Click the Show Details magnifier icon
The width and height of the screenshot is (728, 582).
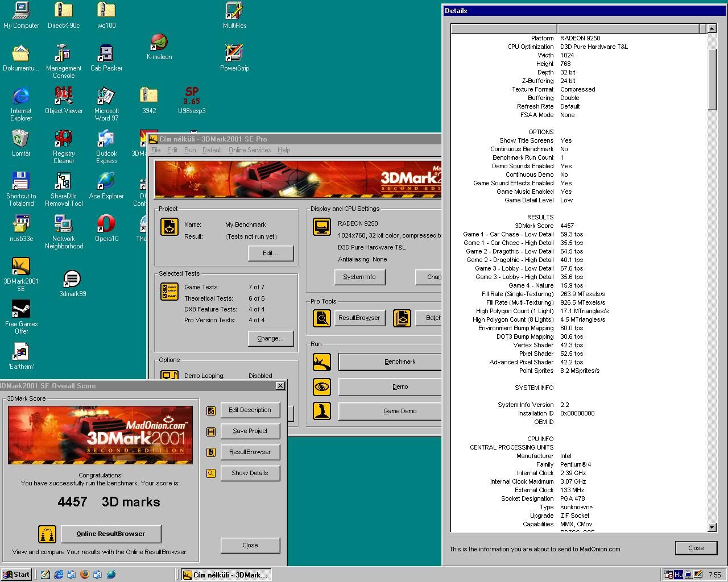(211, 473)
